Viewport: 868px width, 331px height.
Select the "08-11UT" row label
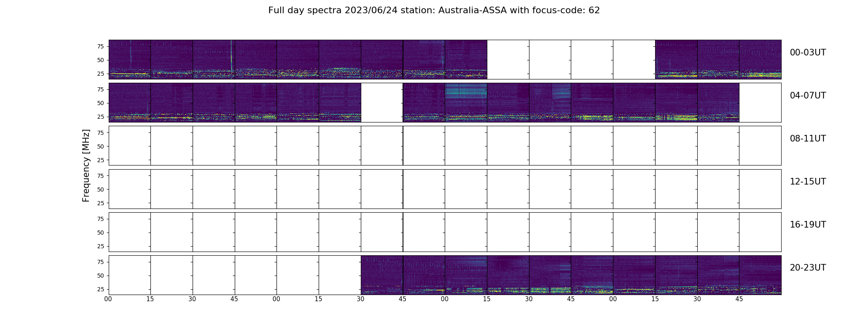click(808, 139)
